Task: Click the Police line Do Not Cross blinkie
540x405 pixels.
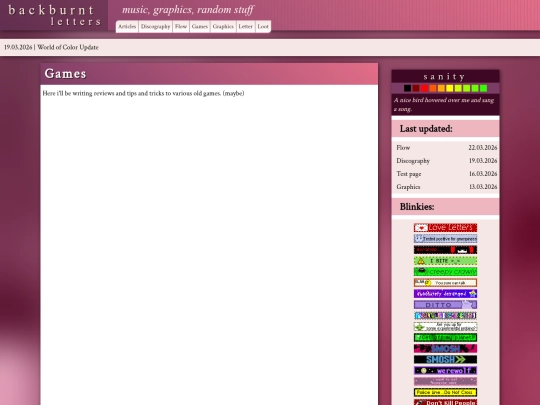Action: pos(445,392)
